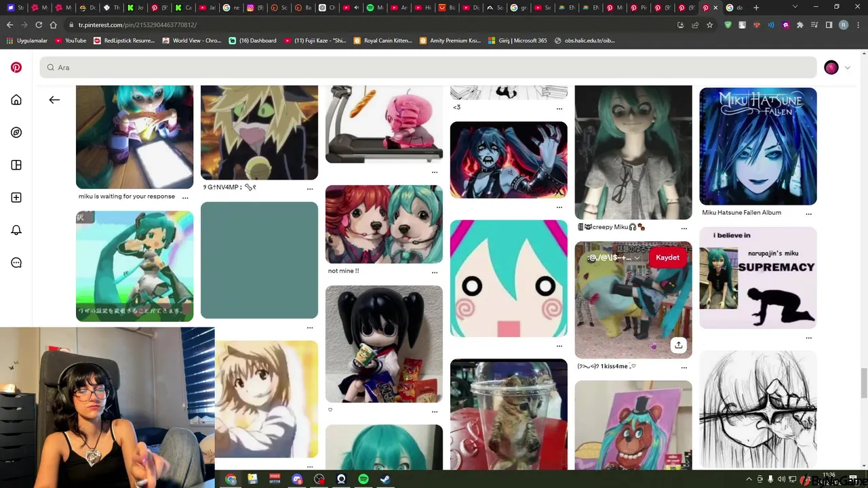This screenshot has width=868, height=488.
Task: Click the browser home button
Action: pos(54,25)
